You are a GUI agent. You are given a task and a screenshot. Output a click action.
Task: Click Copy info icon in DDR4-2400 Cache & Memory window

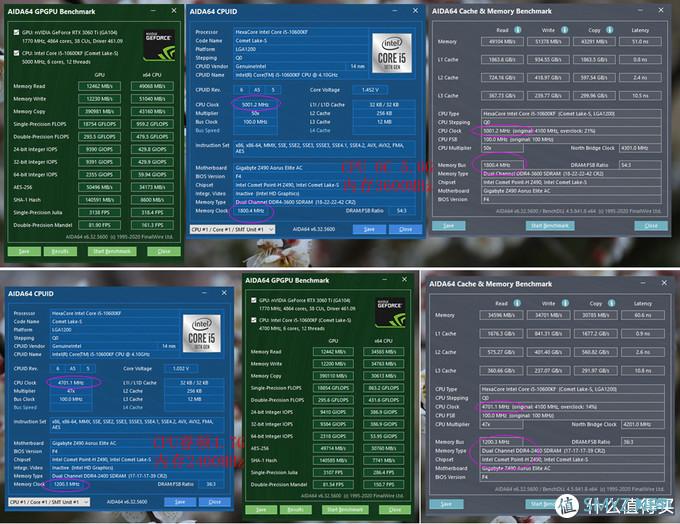611,303
